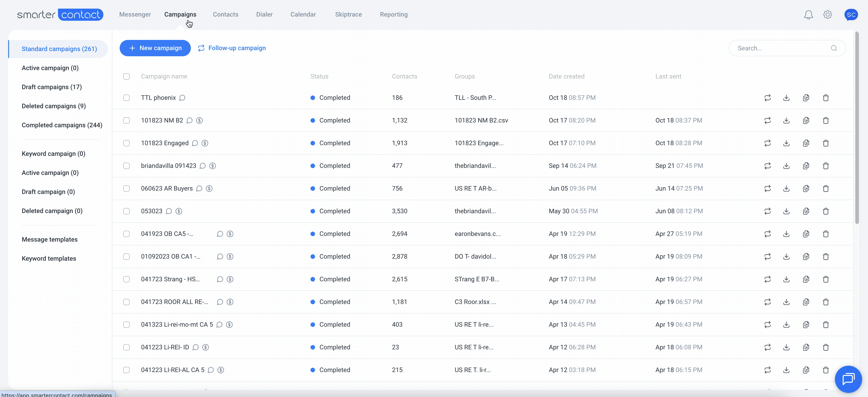
Task: Open the SC profile avatar
Action: 851,15
